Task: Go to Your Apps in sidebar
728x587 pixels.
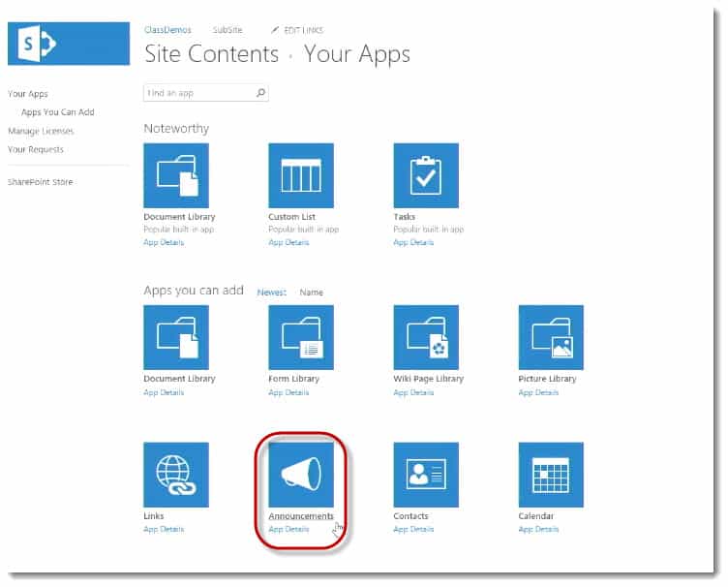Action: pos(28,94)
